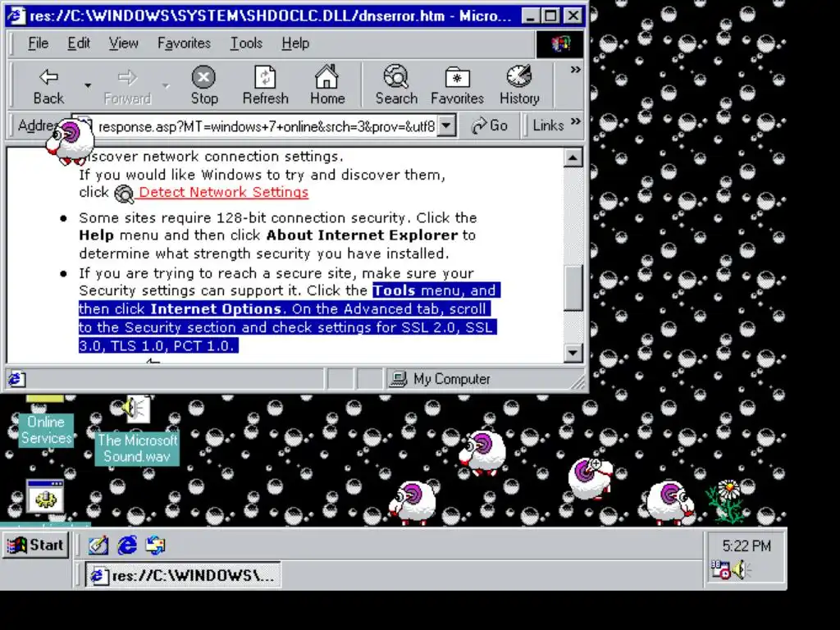Click the Windows logo throbber

pos(559,43)
